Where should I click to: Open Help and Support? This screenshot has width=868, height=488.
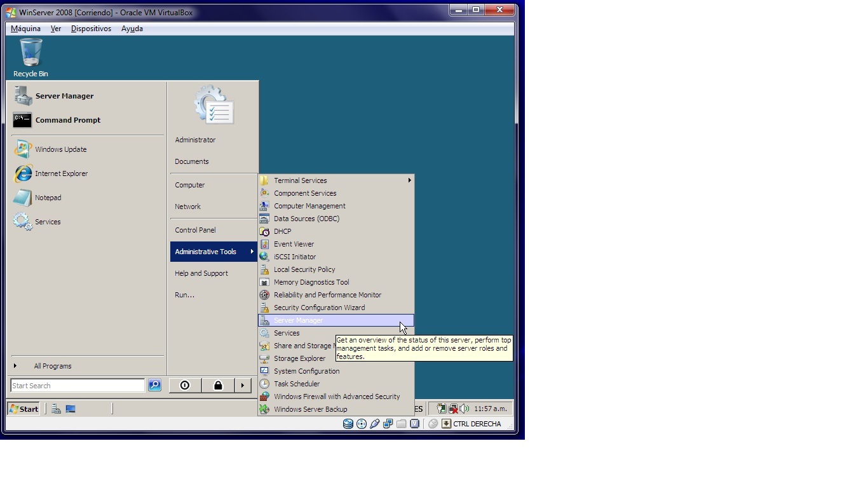[214, 273]
